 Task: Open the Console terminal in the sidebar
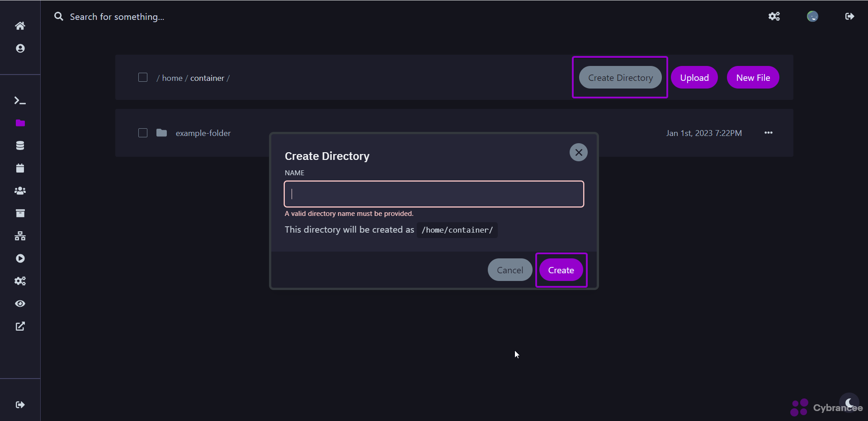pos(20,101)
